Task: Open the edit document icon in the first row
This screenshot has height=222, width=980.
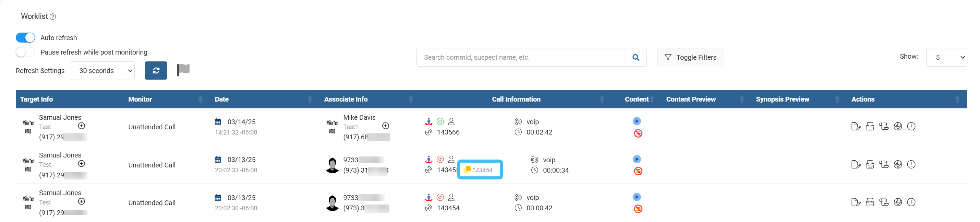Action: click(856, 126)
